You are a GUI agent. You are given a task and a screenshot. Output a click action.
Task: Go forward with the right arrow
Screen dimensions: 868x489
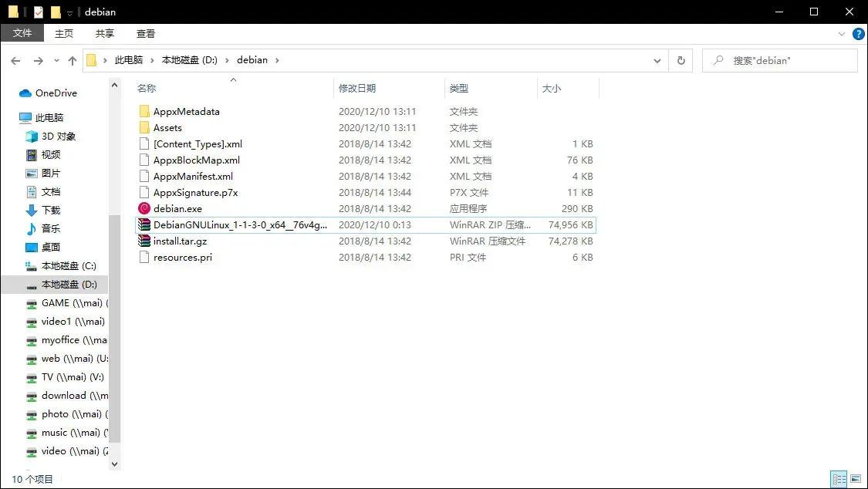tap(39, 60)
